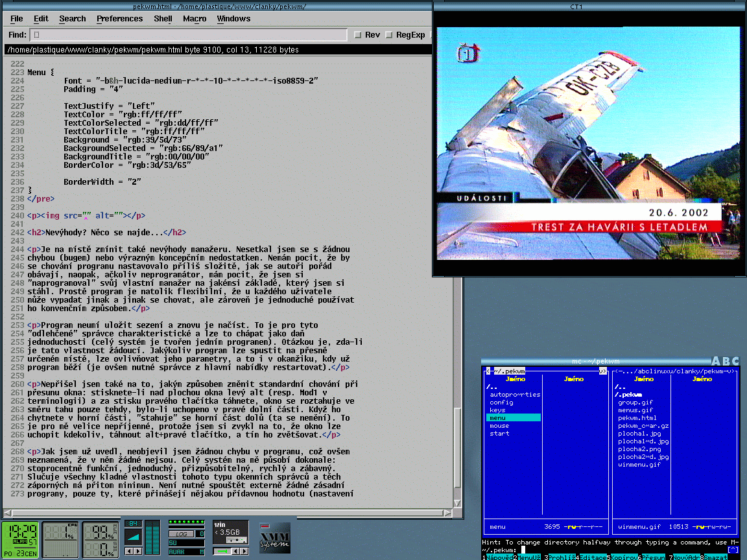Click the AUAK entry in dock applet
The width and height of the screenshot is (747, 560).
click(177, 552)
